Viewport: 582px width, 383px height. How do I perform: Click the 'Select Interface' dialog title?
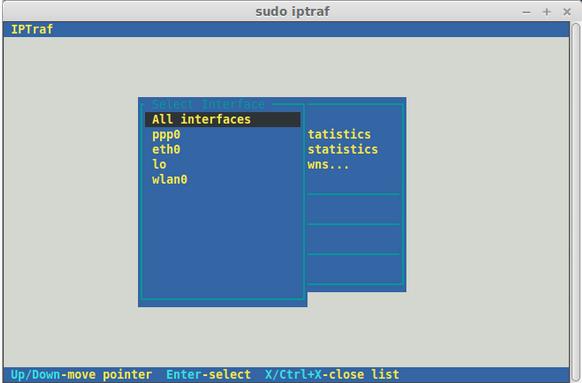click(208, 104)
